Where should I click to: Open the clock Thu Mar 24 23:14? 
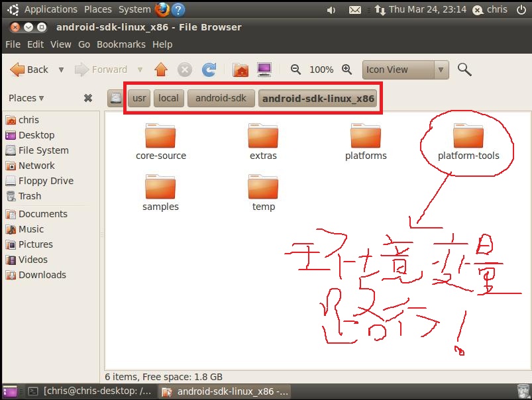point(427,9)
